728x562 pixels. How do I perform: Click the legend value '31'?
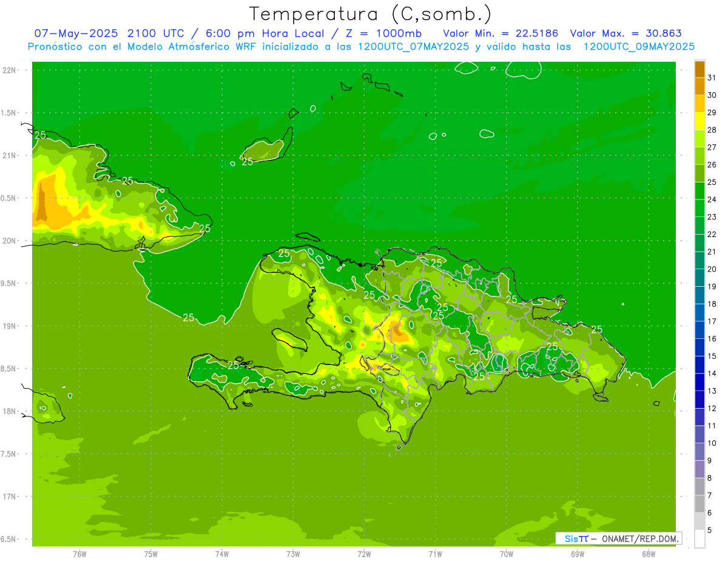click(712, 78)
